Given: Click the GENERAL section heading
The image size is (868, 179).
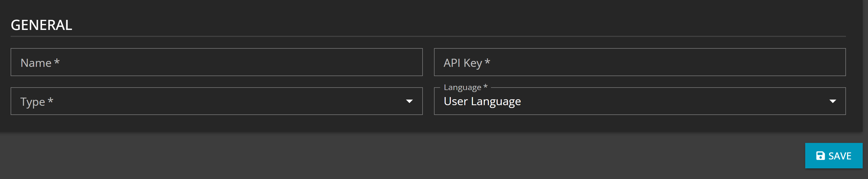Looking at the screenshot, I should point(41,25).
